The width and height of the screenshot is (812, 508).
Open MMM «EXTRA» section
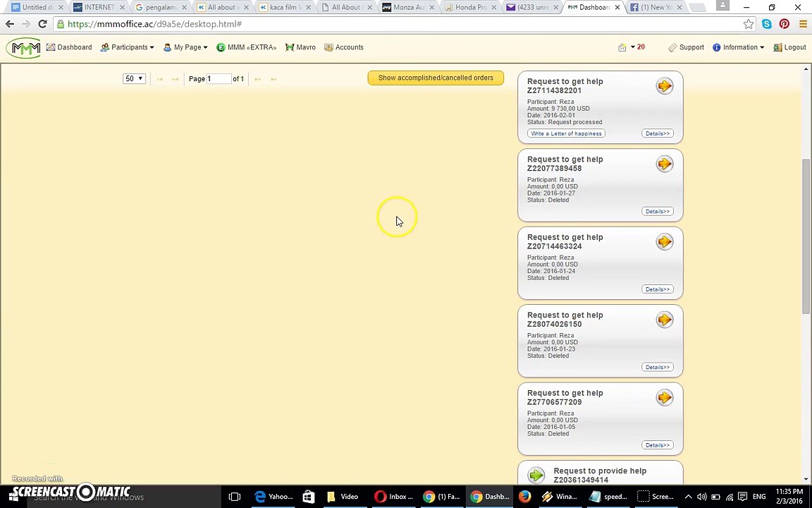click(247, 47)
